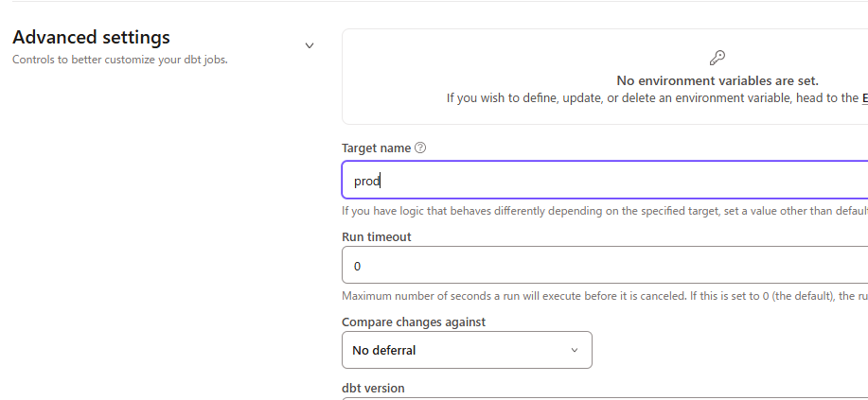The height and width of the screenshot is (400, 868).
Task: Click the 'No environment variables are set' message
Action: click(717, 80)
